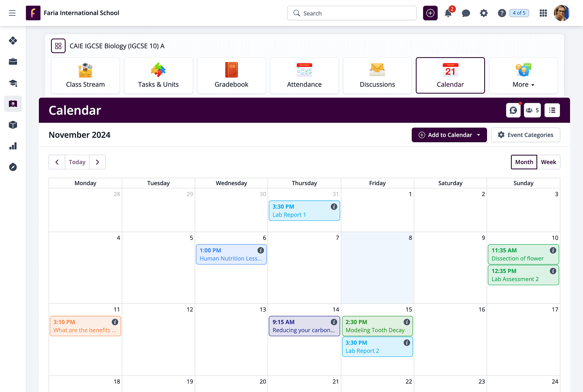Click the help question mark icon
The height and width of the screenshot is (392, 583).
pyautogui.click(x=502, y=13)
